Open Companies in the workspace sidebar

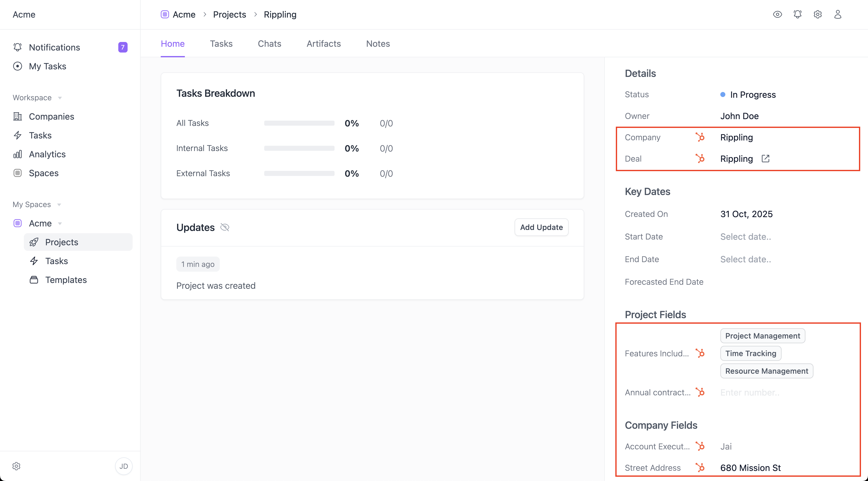point(51,116)
